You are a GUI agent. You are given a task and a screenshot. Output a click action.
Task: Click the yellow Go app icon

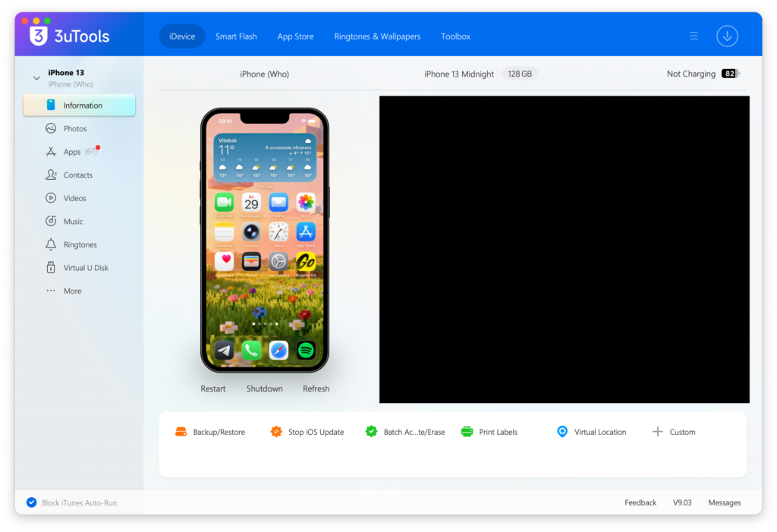pos(306,261)
